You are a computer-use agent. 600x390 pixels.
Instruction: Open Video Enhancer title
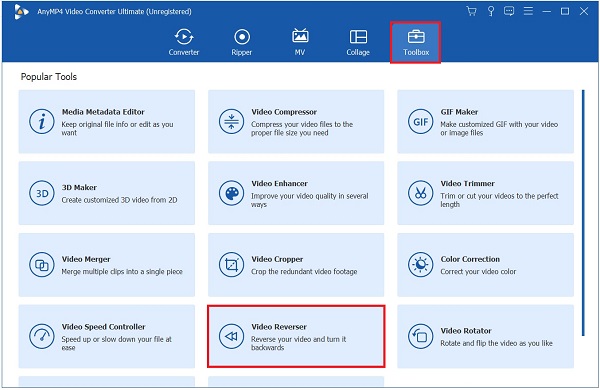(x=279, y=184)
